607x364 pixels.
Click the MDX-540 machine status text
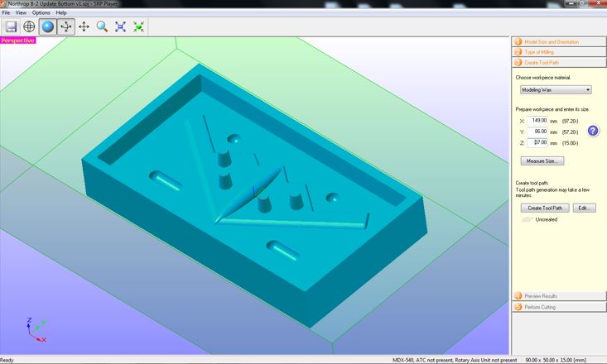click(455, 360)
